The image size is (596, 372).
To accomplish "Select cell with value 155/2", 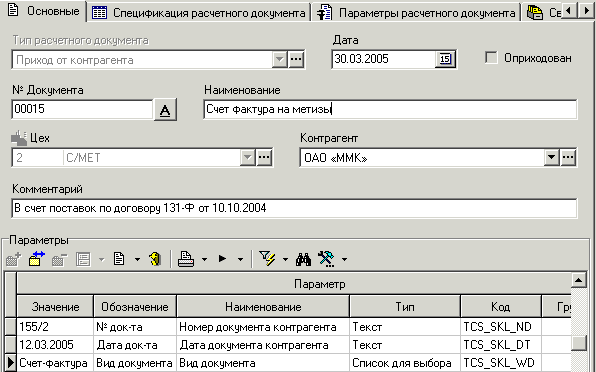I will (55, 327).
